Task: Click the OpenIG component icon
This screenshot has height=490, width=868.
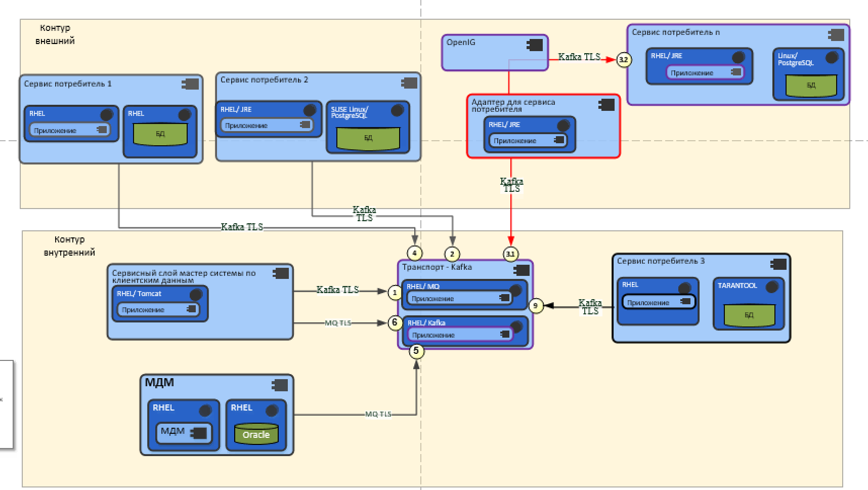Action: click(x=534, y=45)
